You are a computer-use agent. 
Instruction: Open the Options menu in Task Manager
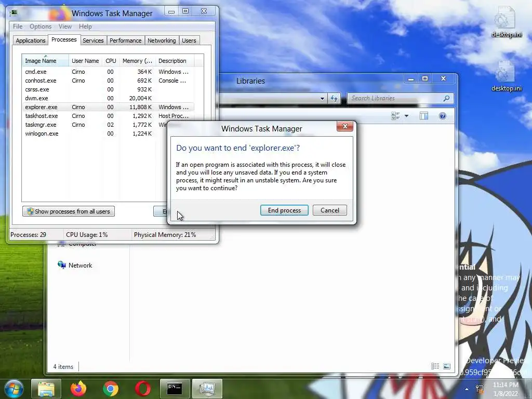[41, 26]
